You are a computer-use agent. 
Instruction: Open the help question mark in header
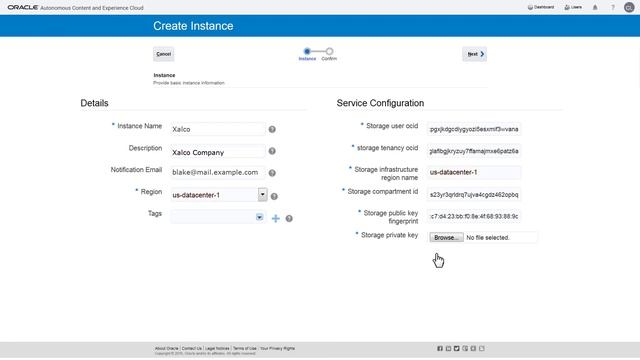coord(613,7)
